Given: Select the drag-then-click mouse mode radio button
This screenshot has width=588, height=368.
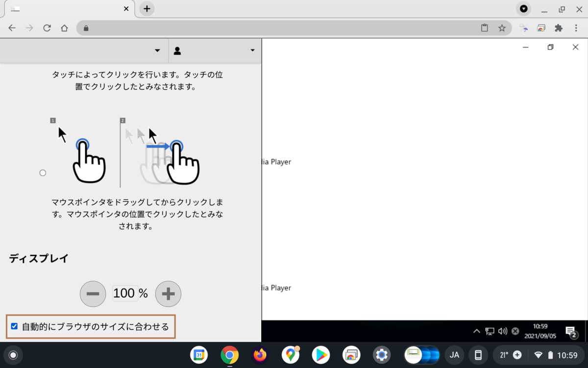Looking at the screenshot, I should click(x=43, y=173).
